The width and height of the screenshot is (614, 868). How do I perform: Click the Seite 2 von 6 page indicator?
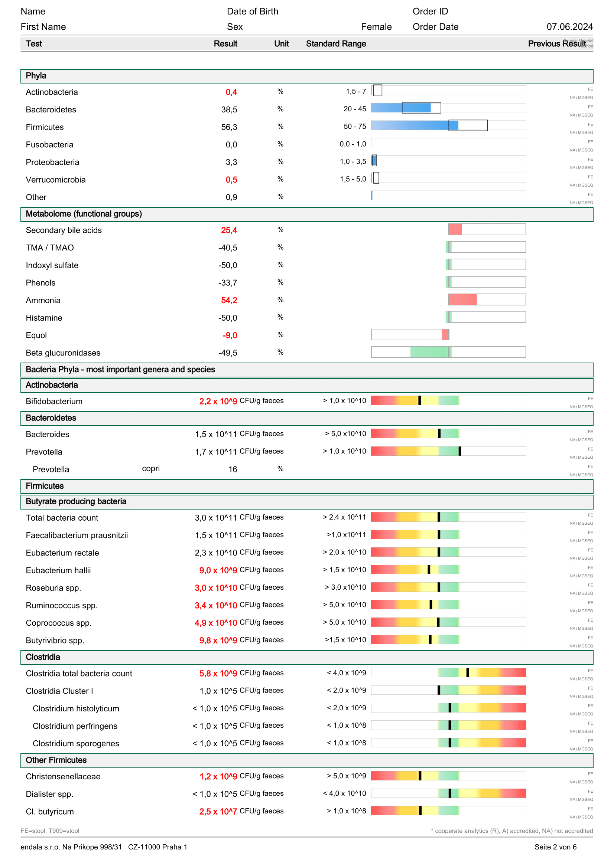[x=555, y=847]
